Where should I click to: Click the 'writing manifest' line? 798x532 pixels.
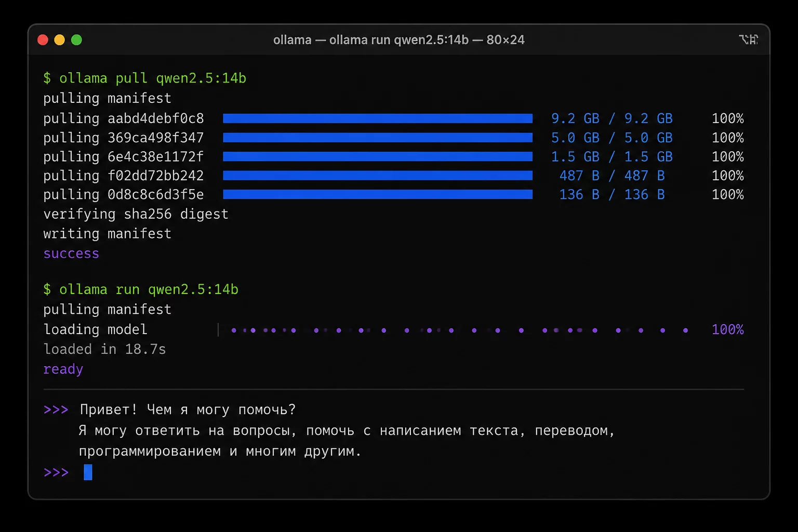tap(107, 234)
